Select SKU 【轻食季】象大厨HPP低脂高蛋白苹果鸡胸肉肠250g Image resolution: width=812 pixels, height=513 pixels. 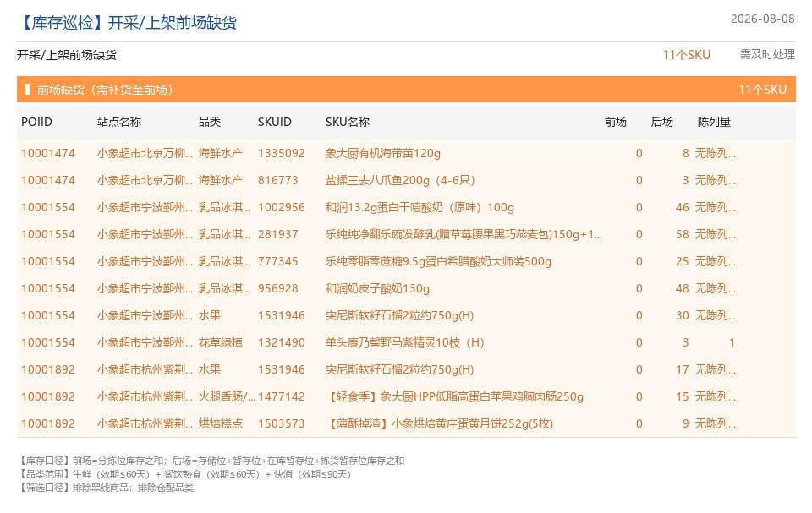pyautogui.click(x=454, y=396)
